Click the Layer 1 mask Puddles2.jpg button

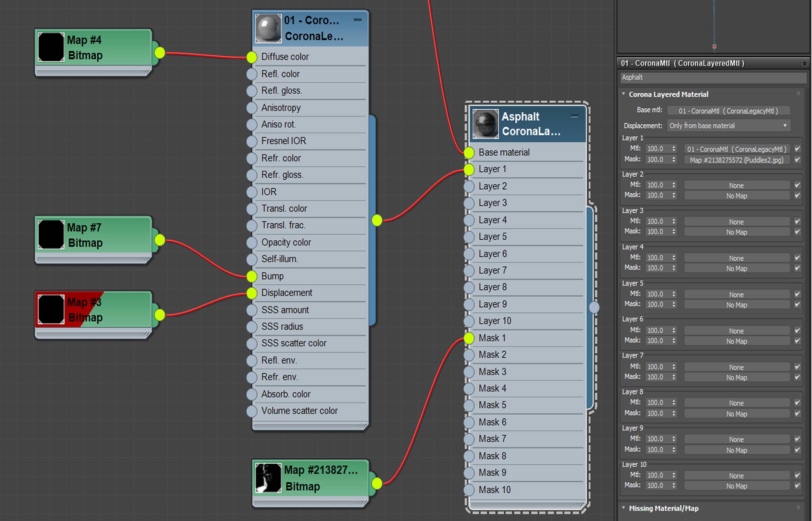coord(737,160)
